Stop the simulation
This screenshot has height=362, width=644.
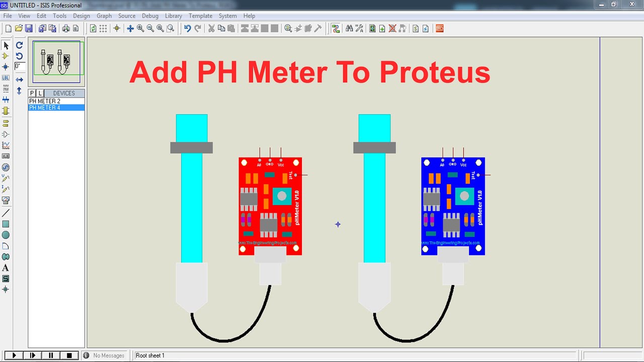[x=69, y=355]
